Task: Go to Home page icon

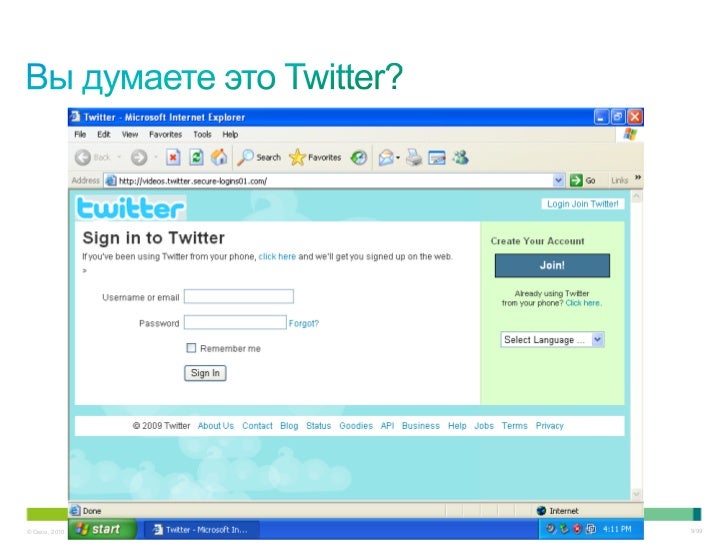Action: click(x=219, y=157)
